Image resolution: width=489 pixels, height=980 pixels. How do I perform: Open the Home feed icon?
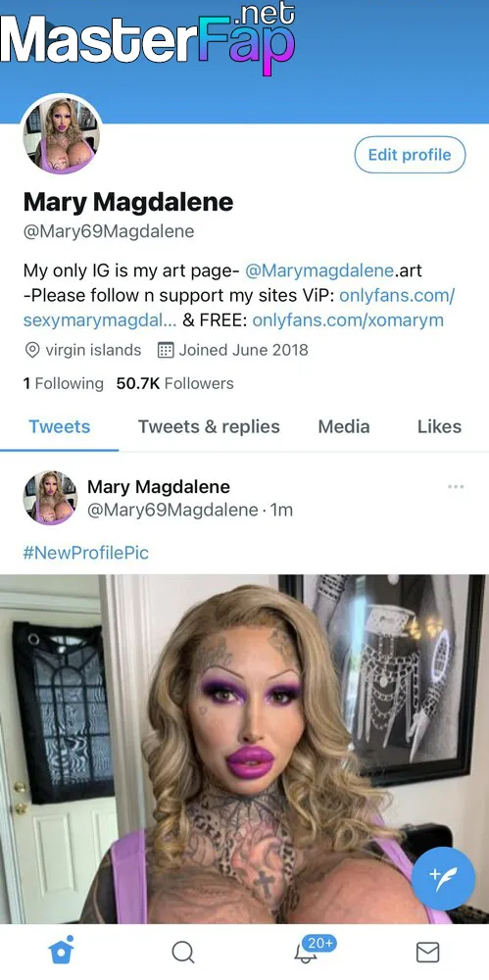62,951
